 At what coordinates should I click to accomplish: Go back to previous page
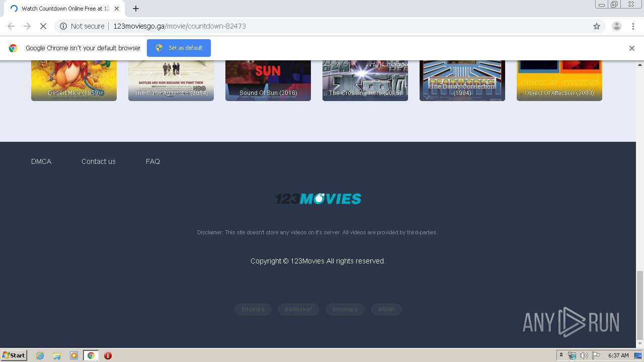point(11,26)
